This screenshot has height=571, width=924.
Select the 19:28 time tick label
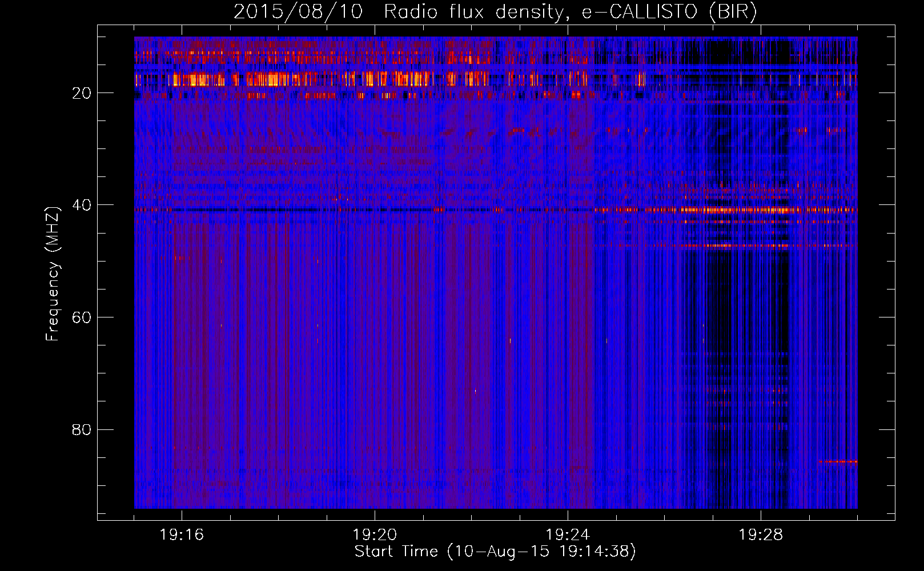[761, 535]
